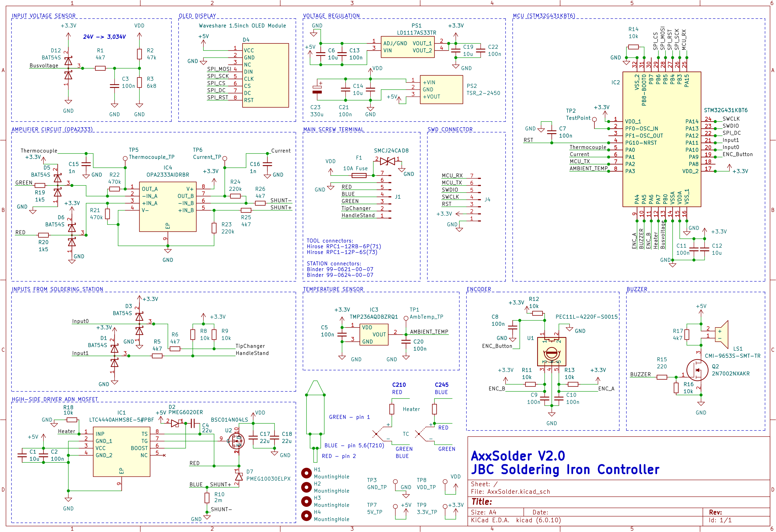776x532 pixels.
Task: Click the H2 mounting hole symbol
Action: [307, 487]
